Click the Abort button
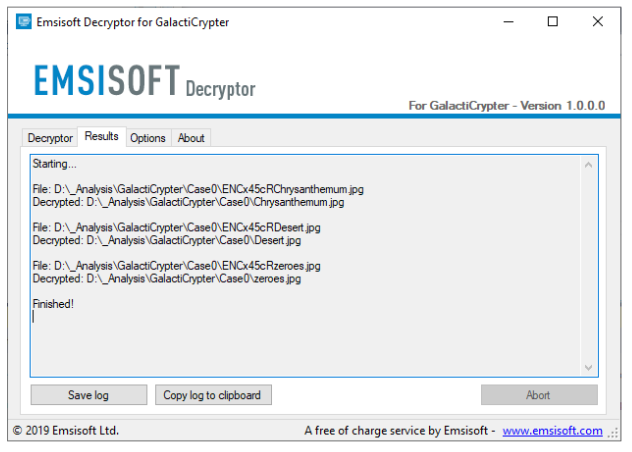The image size is (632, 452). tap(539, 395)
